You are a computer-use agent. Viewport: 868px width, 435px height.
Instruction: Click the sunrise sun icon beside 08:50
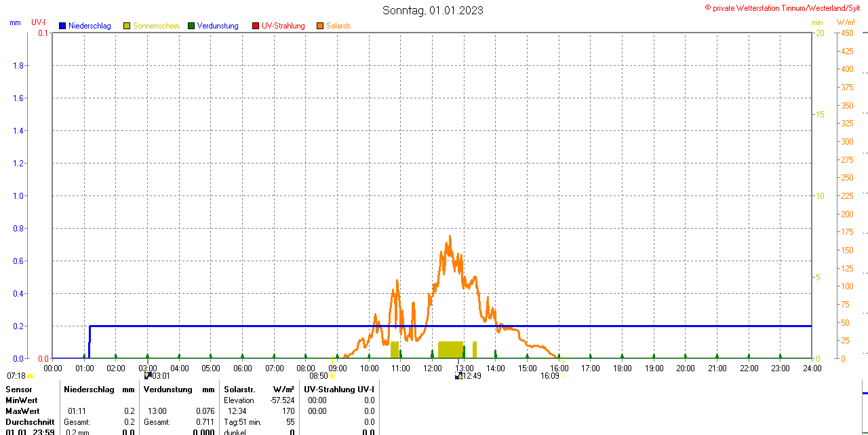(x=332, y=376)
